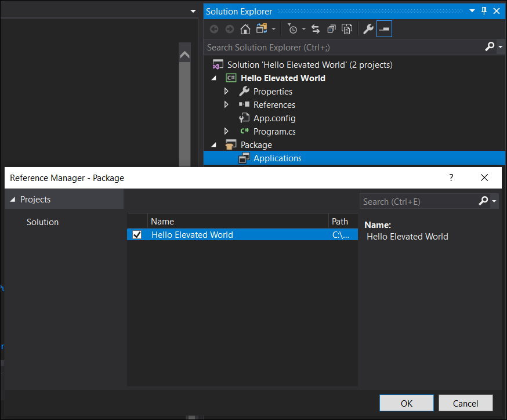507x420 pixels.
Task: Open the Solution Explorer window position dropdown
Action: click(x=472, y=11)
